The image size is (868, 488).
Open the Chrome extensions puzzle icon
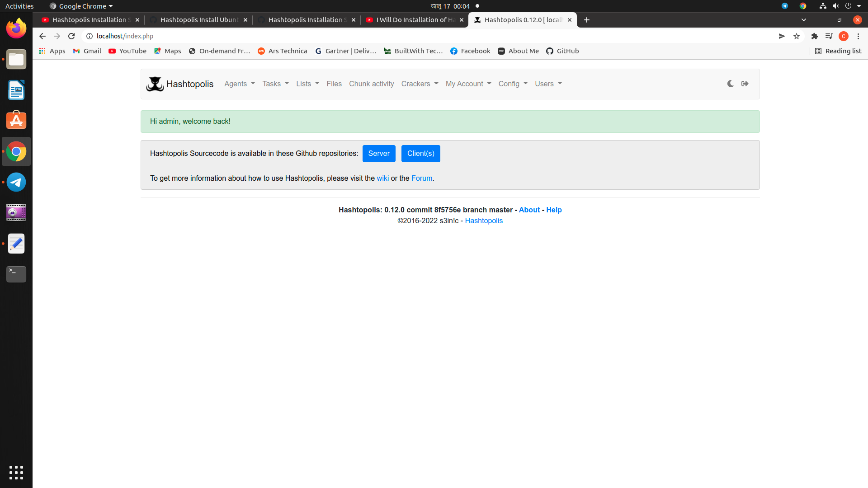coord(815,36)
